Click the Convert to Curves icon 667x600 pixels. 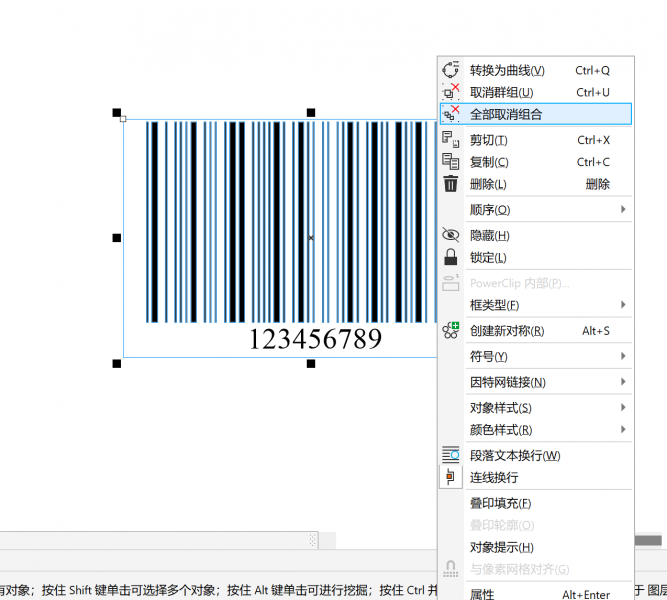click(x=450, y=70)
